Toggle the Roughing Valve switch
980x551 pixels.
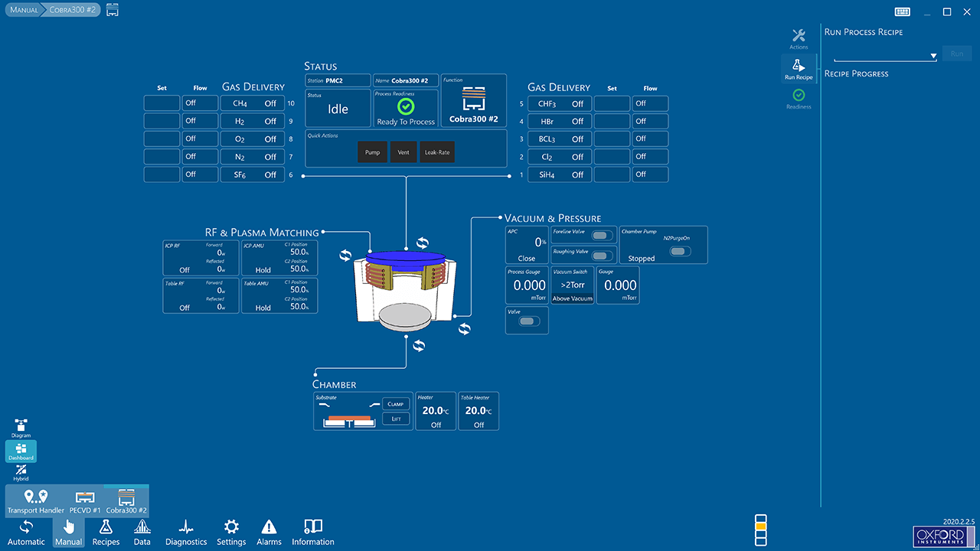tap(603, 256)
